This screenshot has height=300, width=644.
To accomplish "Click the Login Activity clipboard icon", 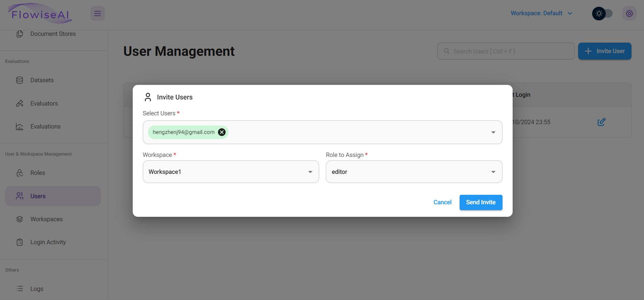I will (x=20, y=242).
